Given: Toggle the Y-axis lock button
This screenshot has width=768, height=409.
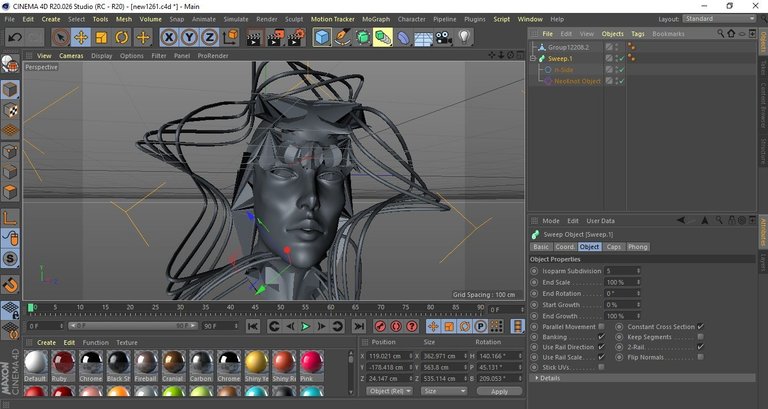Looking at the screenshot, I should tap(189, 37).
